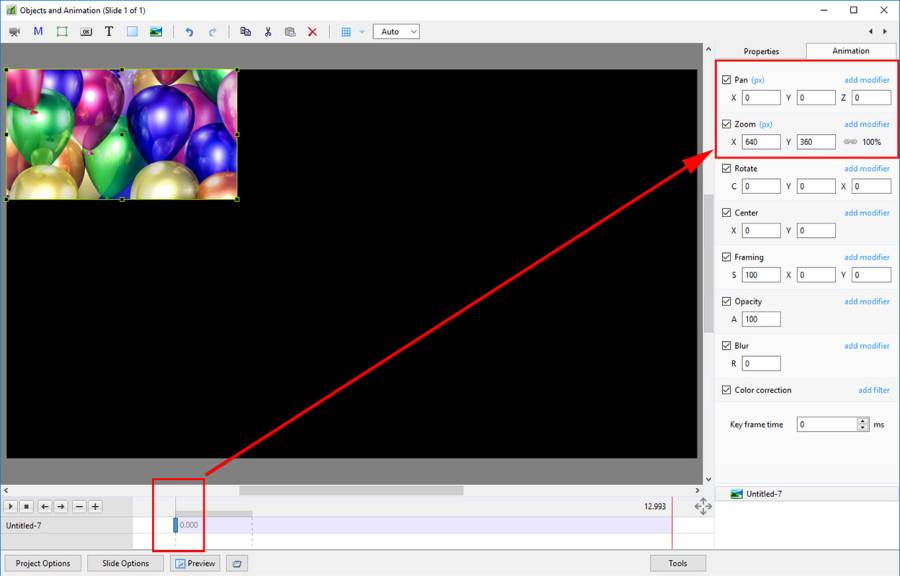900x576 pixels.
Task: Open Project Options
Action: [43, 563]
